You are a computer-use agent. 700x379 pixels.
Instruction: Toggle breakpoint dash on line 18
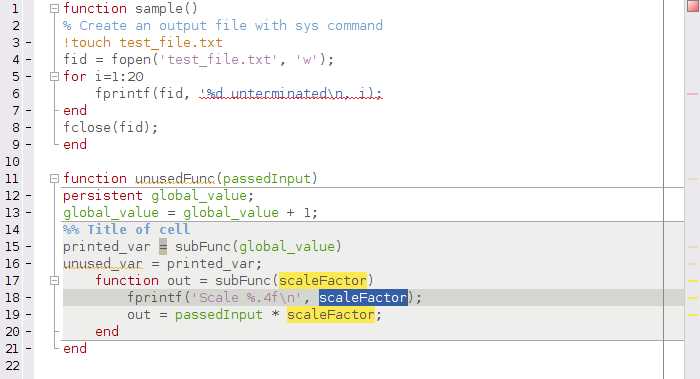[29, 298]
